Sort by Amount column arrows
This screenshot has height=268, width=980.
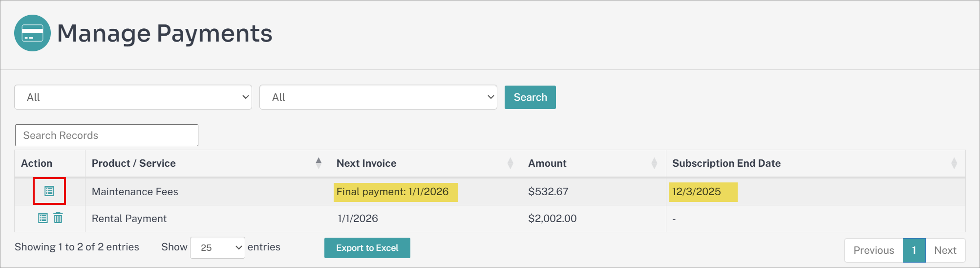pos(654,163)
